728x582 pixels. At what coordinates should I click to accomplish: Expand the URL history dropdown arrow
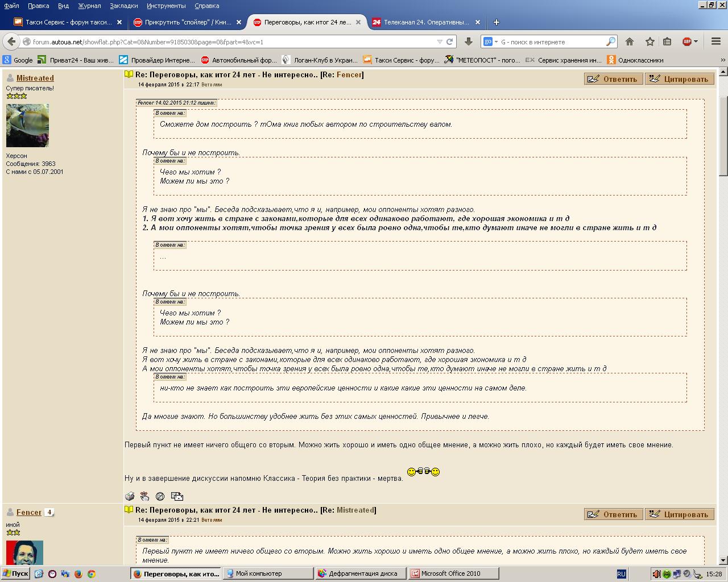[x=440, y=41]
